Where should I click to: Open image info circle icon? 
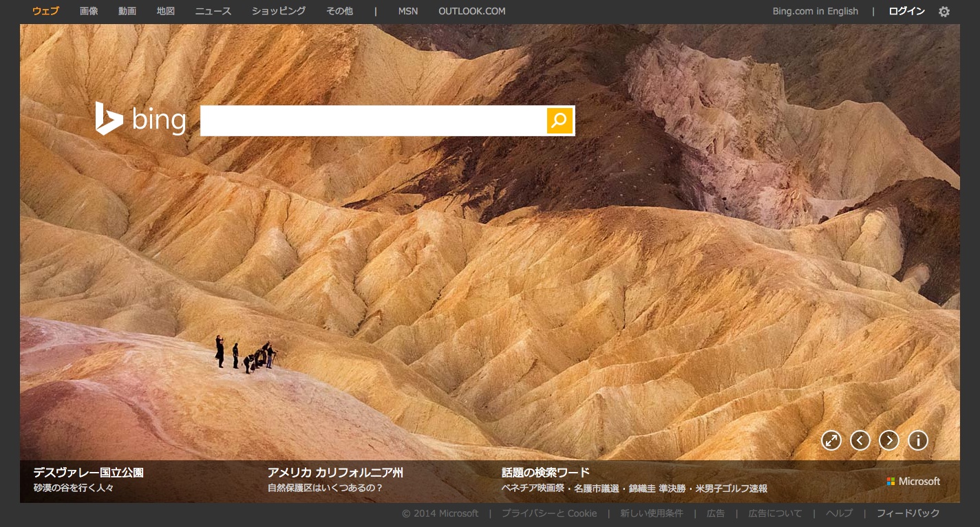[918, 440]
